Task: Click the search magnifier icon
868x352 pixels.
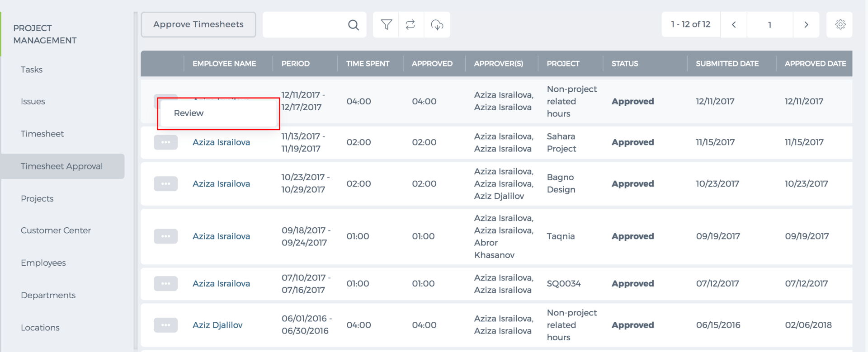Action: tap(354, 25)
